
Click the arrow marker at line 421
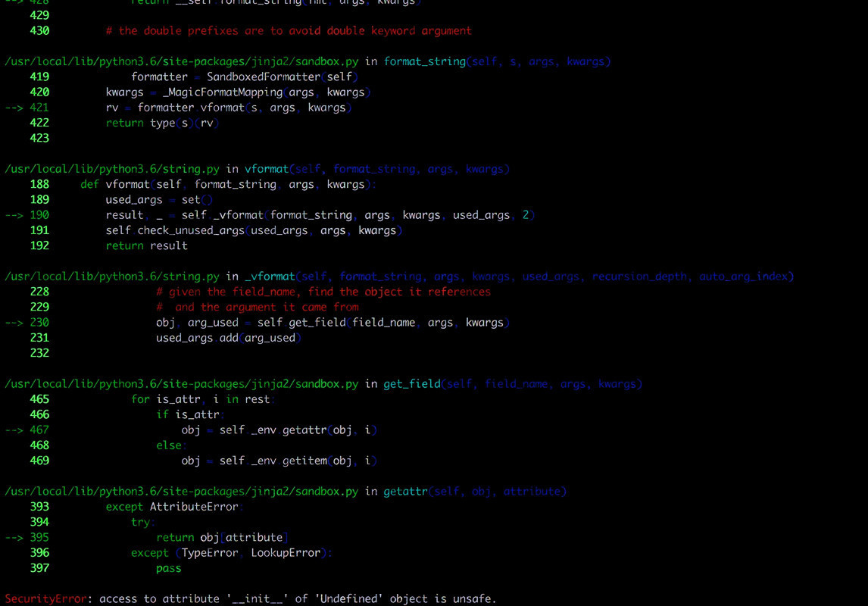click(x=14, y=108)
